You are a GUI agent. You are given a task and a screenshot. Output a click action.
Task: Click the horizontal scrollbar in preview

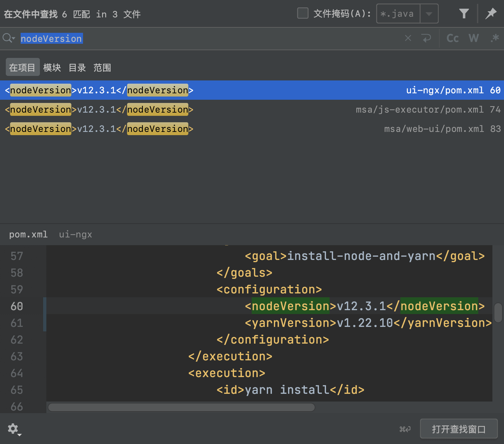coord(181,407)
